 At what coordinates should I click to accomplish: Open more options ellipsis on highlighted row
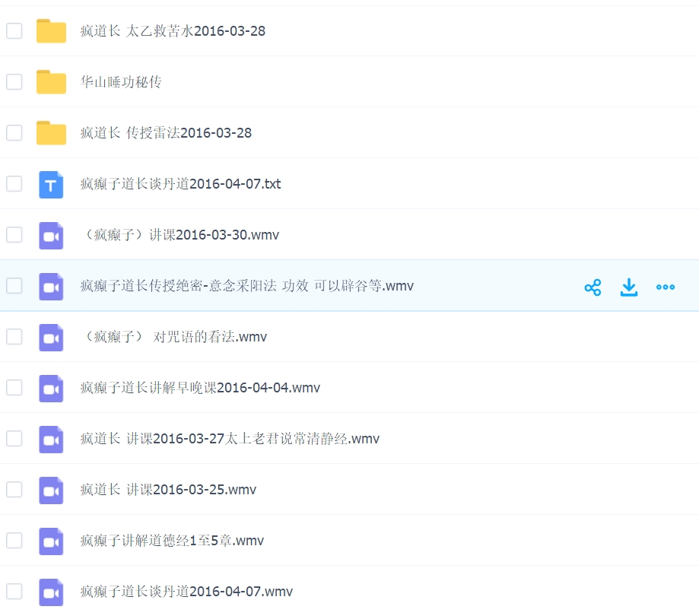pos(666,287)
